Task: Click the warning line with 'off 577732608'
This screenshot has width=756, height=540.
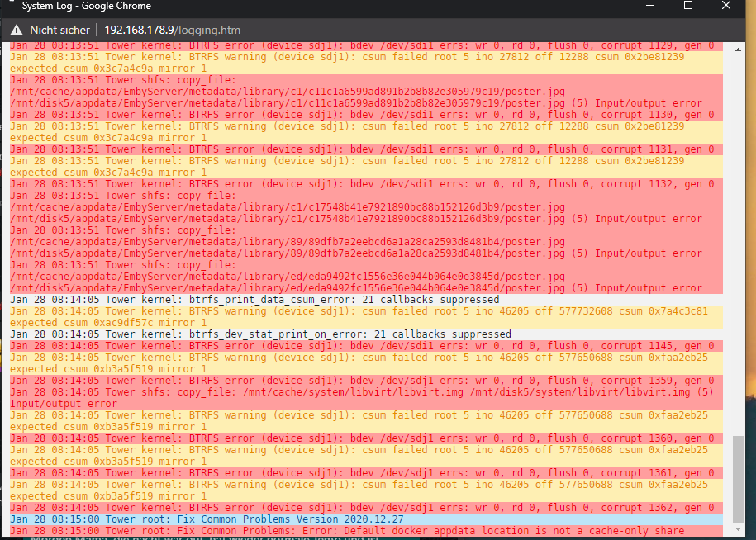Action: [x=366, y=317]
